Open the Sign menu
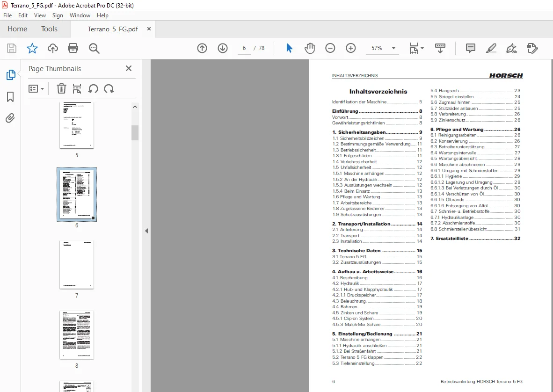The image size is (553, 392). (58, 15)
